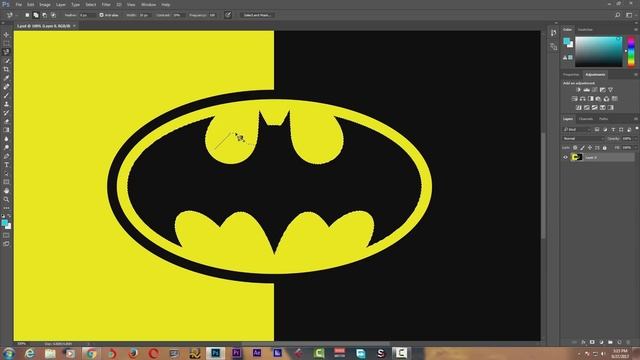Choose Add to selection mode
The height and width of the screenshot is (360, 640).
click(36, 15)
